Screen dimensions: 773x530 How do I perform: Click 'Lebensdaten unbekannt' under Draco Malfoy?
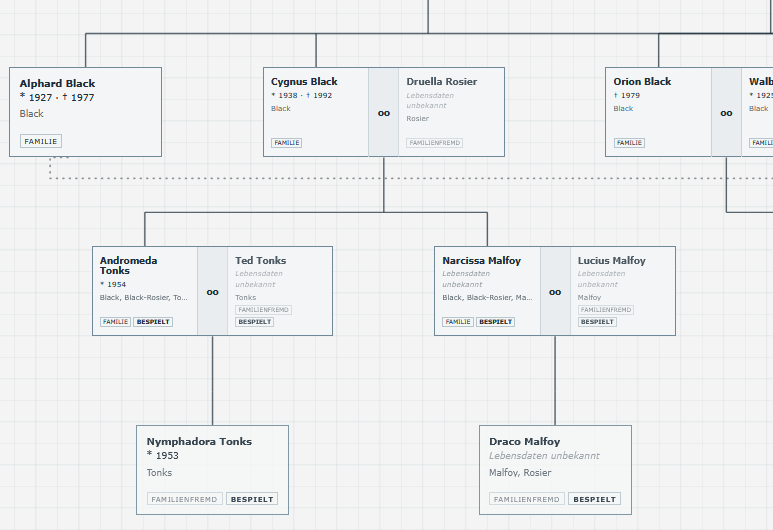544,456
